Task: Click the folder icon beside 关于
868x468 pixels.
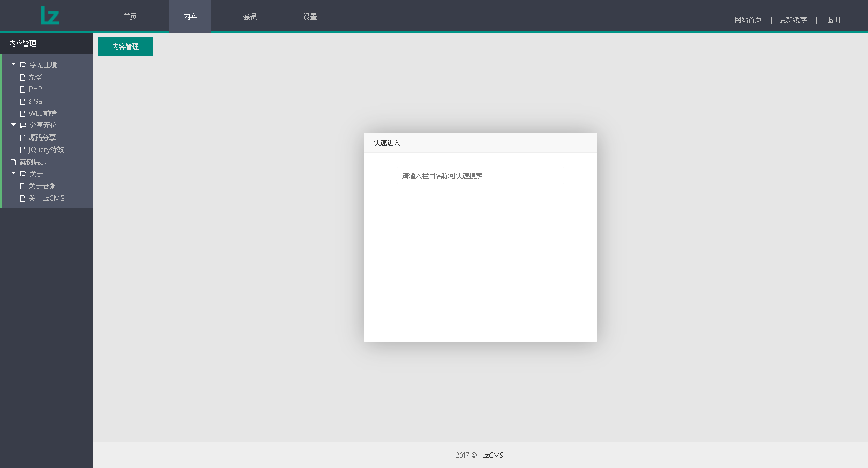Action: [23, 174]
